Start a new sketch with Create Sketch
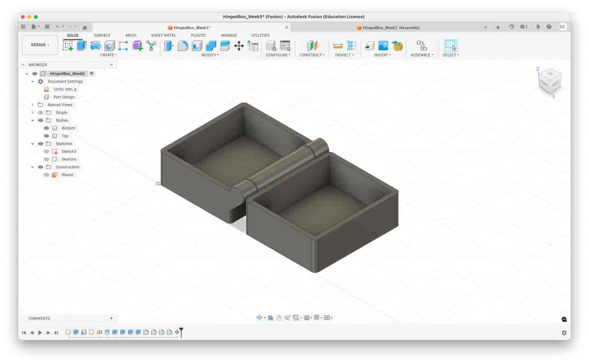The height and width of the screenshot is (364, 589). (x=68, y=45)
